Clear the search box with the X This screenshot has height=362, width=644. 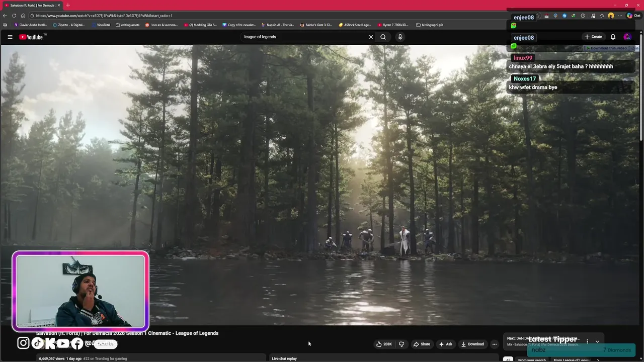(371, 37)
